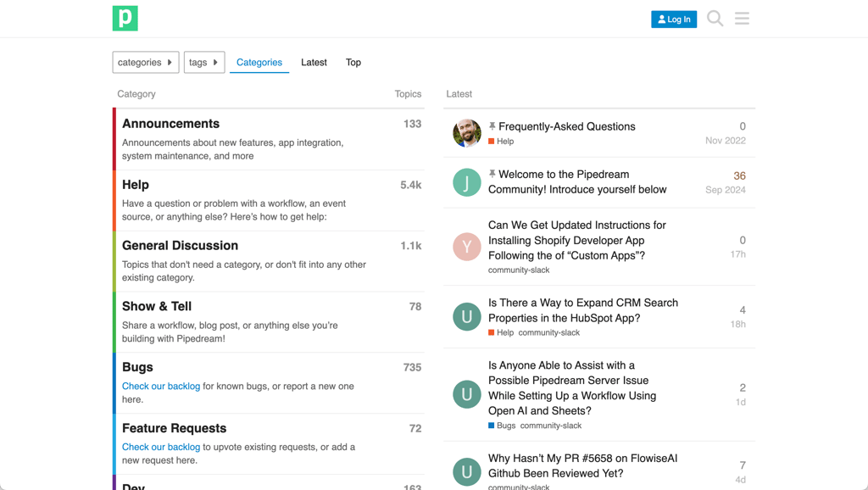
Task: Click the U avatar beside HubSpot CRM topic
Action: point(467,317)
